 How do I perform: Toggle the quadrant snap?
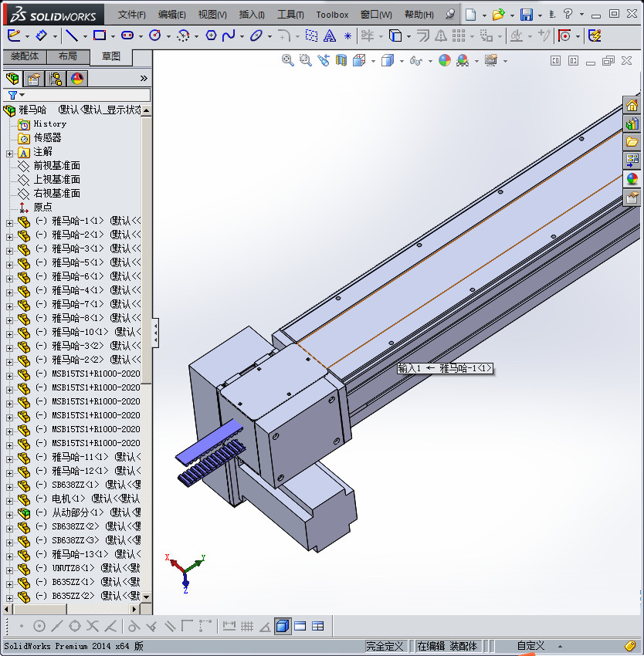pyautogui.click(x=75, y=626)
